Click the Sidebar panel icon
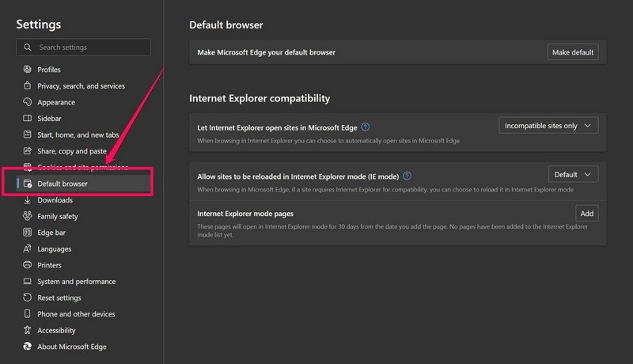The image size is (633, 364). click(x=27, y=118)
